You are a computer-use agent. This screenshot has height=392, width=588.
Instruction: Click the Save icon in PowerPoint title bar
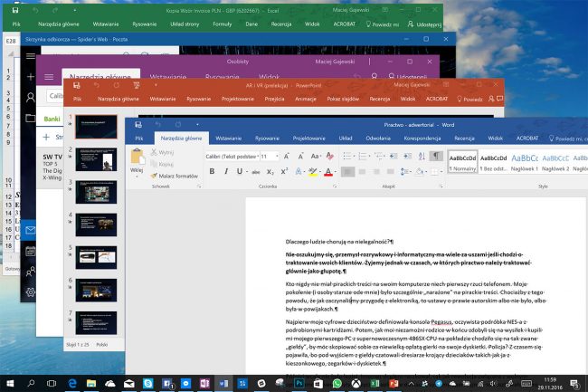(x=77, y=85)
